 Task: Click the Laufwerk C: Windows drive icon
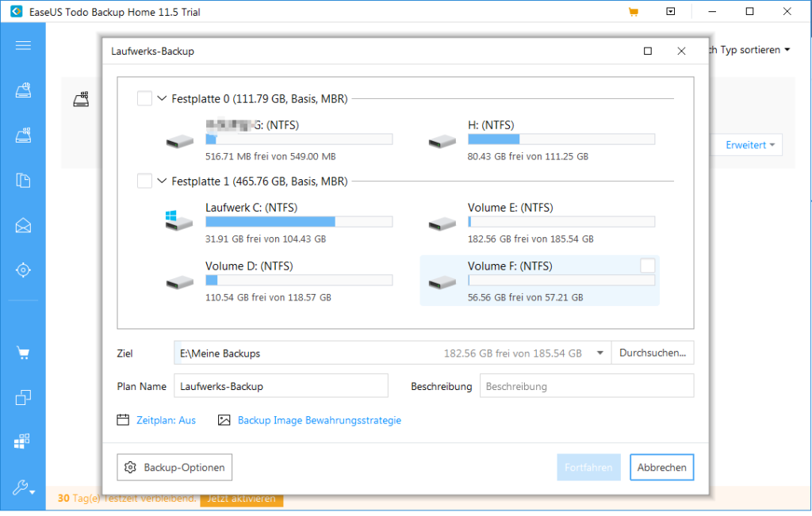click(x=179, y=220)
